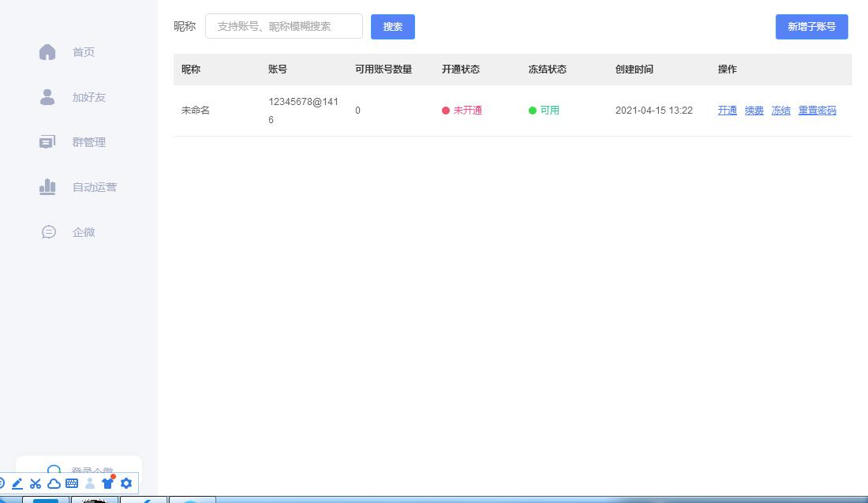Open the 首页 home icon in sidebar

pyautogui.click(x=47, y=52)
